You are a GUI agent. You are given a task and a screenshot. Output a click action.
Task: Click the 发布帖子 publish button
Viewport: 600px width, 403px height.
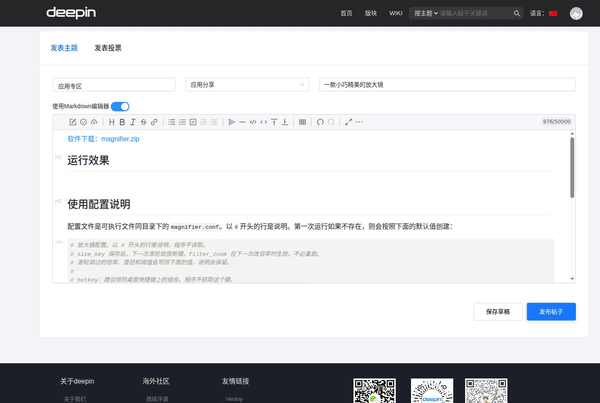click(x=551, y=312)
